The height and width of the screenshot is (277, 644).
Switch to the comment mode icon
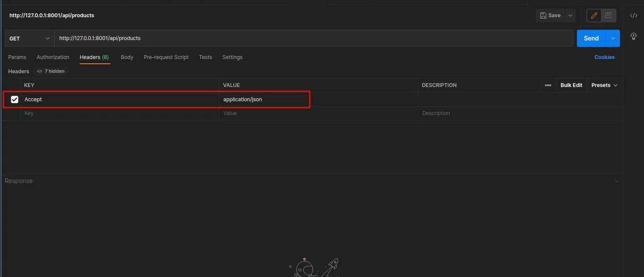click(x=608, y=16)
